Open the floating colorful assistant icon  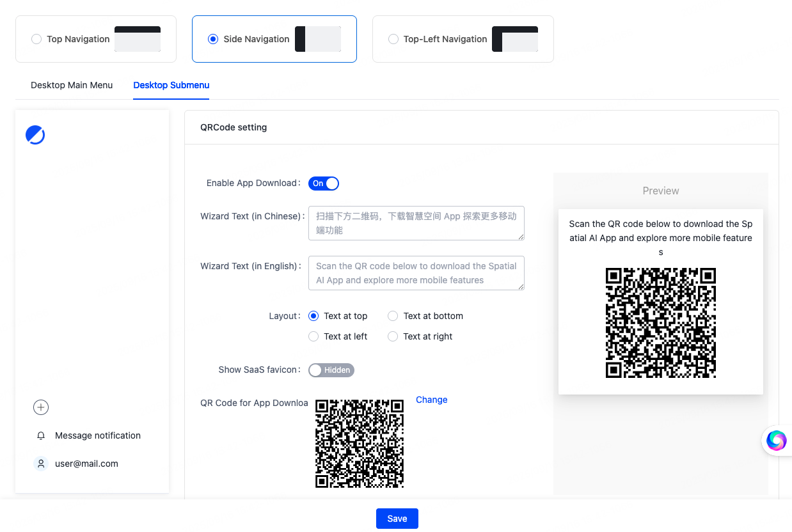click(x=776, y=440)
